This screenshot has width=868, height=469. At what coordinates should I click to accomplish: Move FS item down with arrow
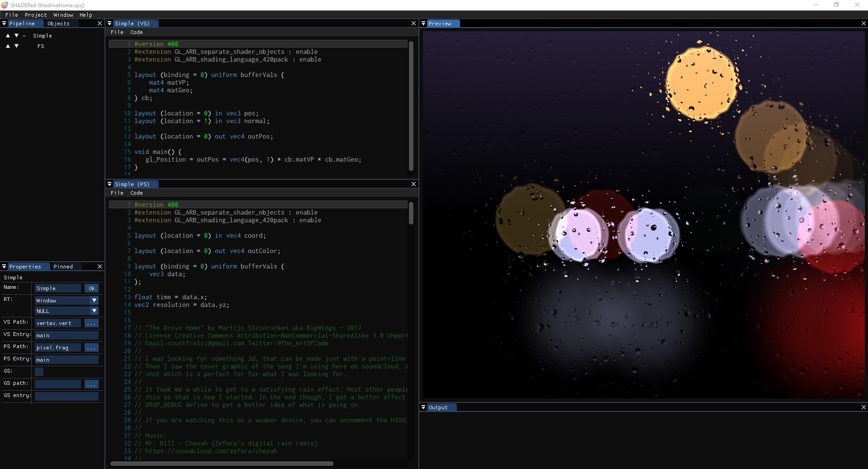pos(17,46)
